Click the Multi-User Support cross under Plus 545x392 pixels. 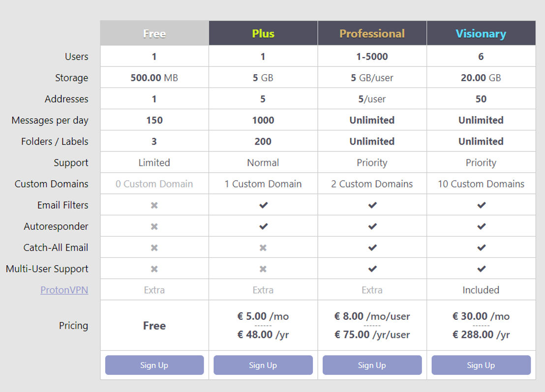(x=263, y=269)
